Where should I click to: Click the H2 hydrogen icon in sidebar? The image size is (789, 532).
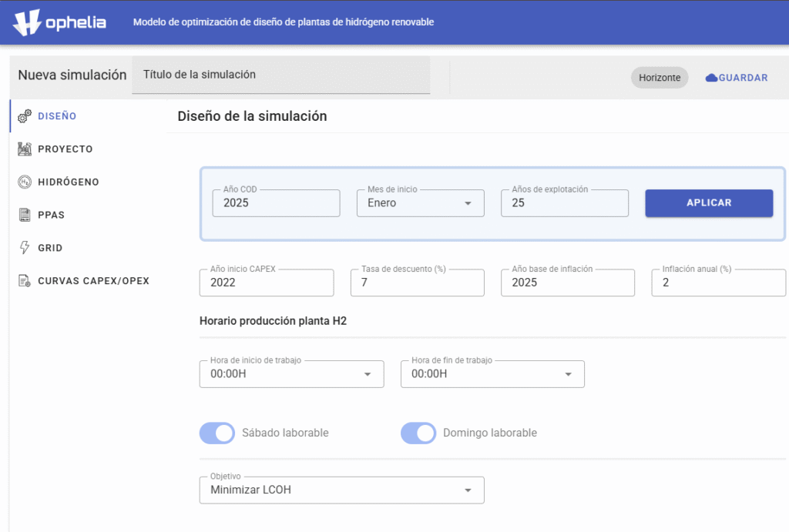24,182
